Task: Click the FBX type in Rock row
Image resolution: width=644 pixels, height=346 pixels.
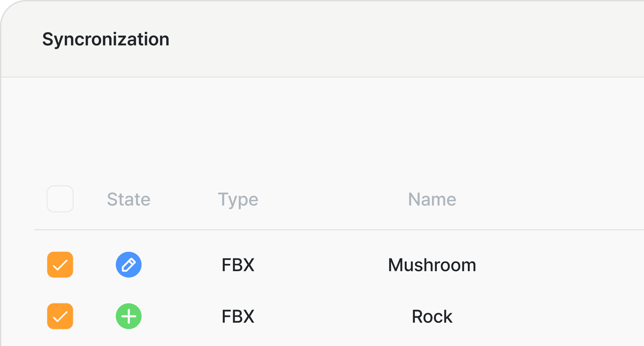Action: (238, 316)
